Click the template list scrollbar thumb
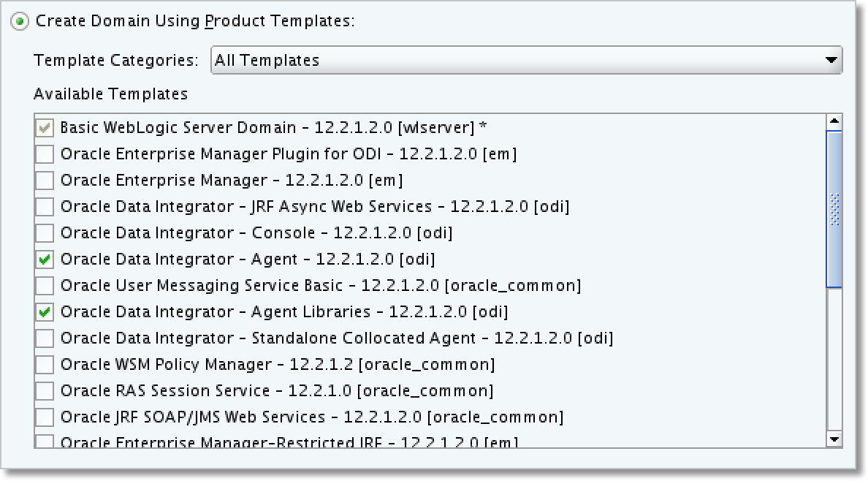Screen dimensions: 868x481 [x=834, y=209]
